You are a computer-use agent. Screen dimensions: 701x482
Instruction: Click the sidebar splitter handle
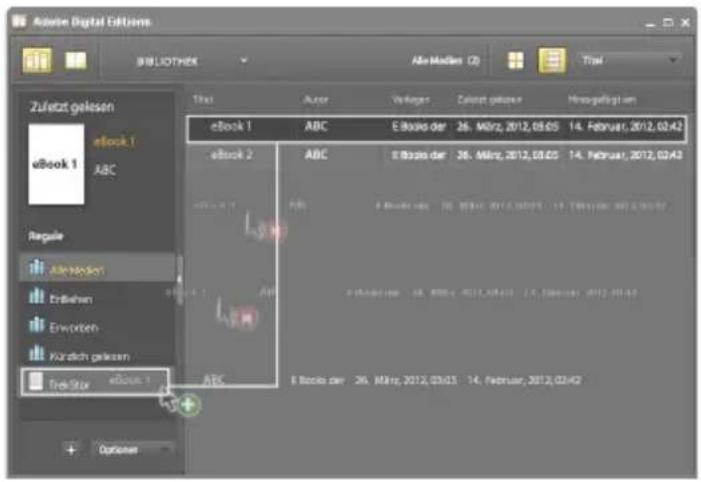pos(179,279)
